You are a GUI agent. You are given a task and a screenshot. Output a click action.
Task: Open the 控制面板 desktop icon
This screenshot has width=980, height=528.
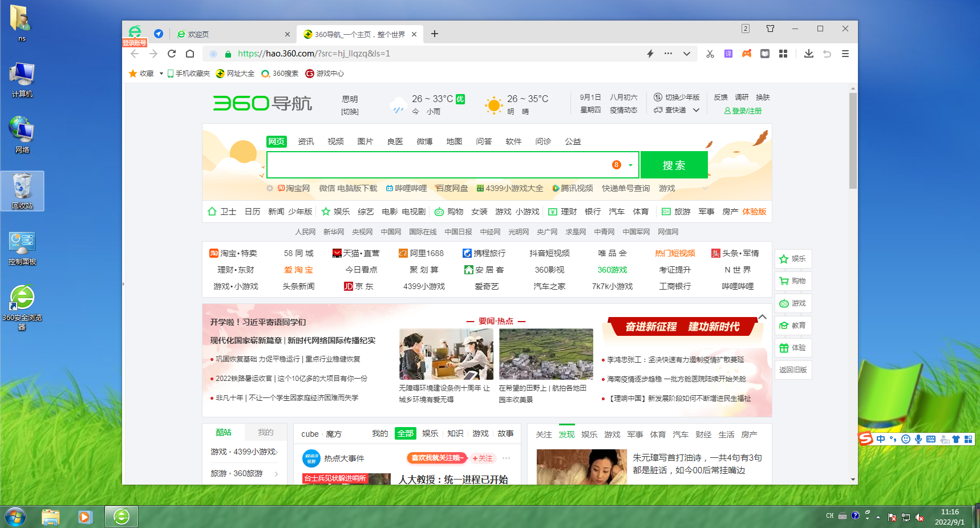pyautogui.click(x=22, y=248)
